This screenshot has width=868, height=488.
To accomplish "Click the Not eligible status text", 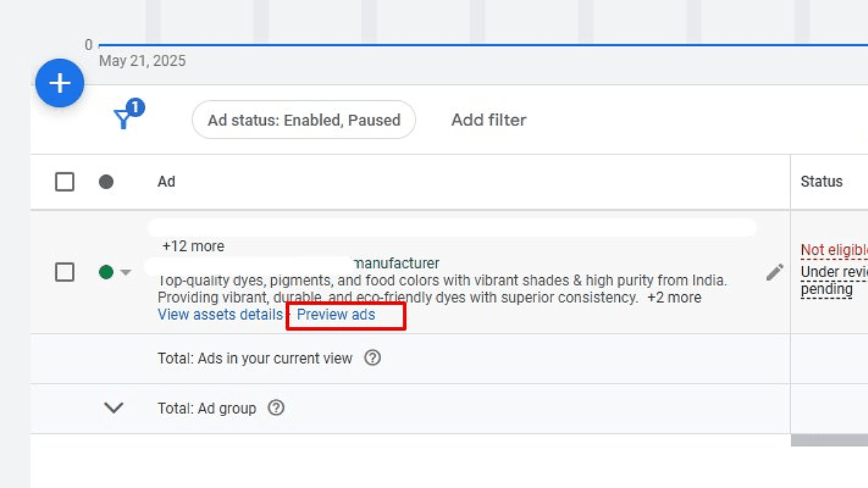I will [833, 250].
